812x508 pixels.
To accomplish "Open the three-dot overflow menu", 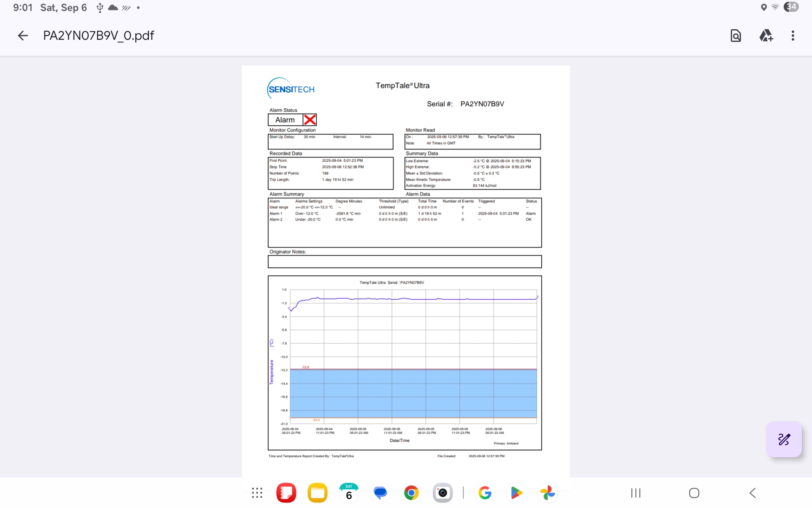I will [793, 36].
